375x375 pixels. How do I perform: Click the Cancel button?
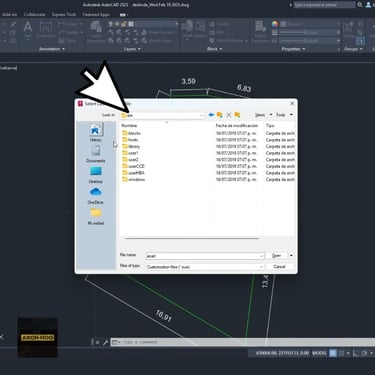(x=279, y=267)
